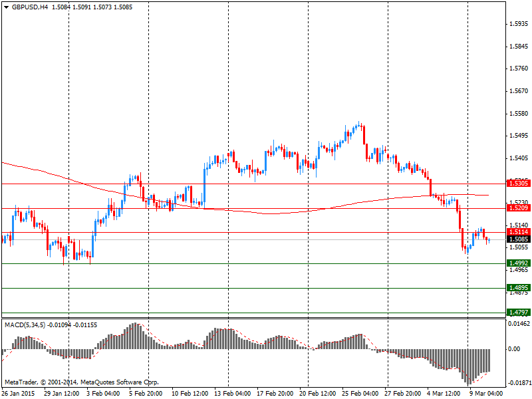Open the chart menu triangle beside GBPUSD,H4

pos(6,7)
